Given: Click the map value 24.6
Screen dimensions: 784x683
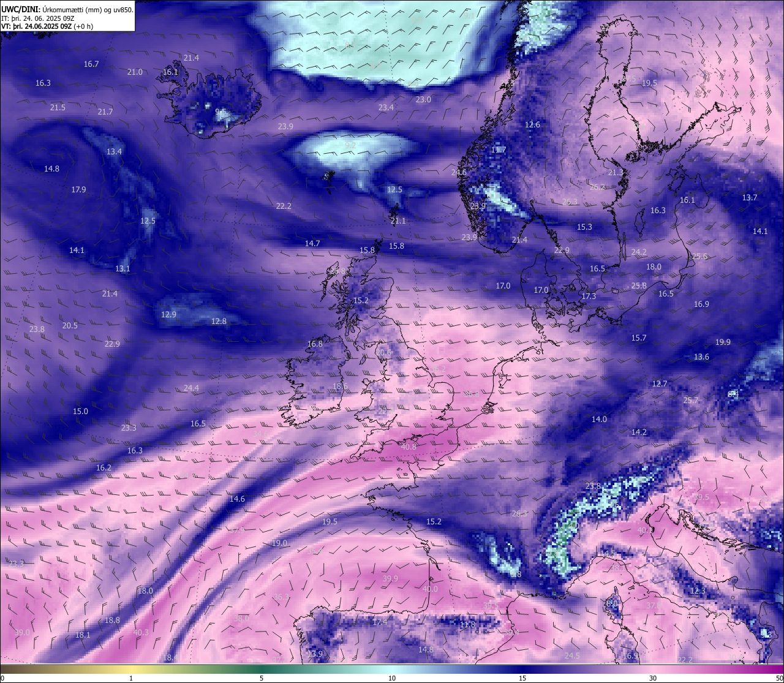Looking at the screenshot, I should (459, 173).
